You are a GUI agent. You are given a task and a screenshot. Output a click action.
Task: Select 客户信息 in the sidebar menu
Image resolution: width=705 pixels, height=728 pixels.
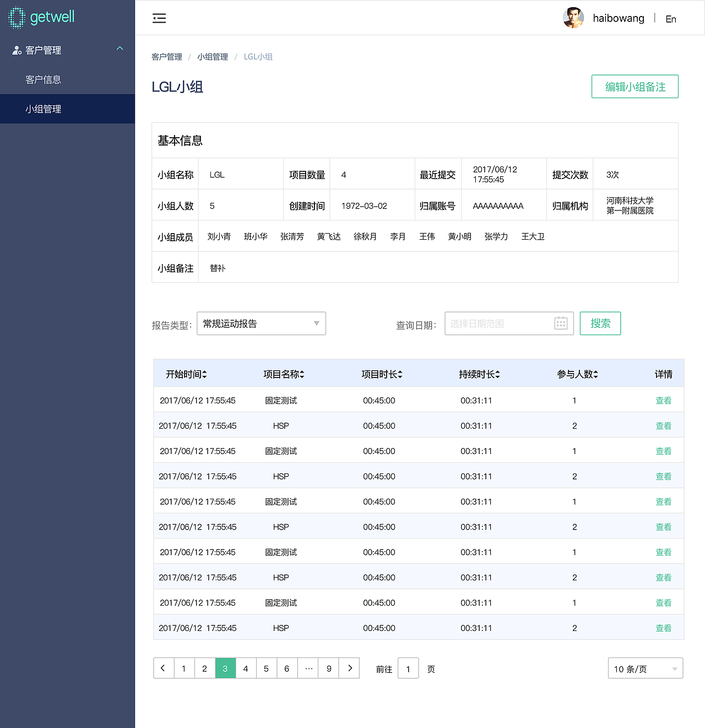tap(44, 79)
